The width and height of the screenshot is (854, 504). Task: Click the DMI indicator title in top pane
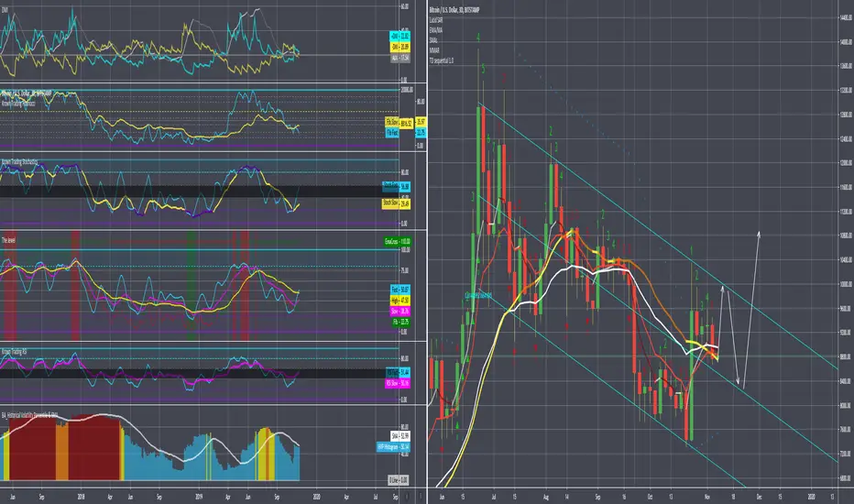5,10
